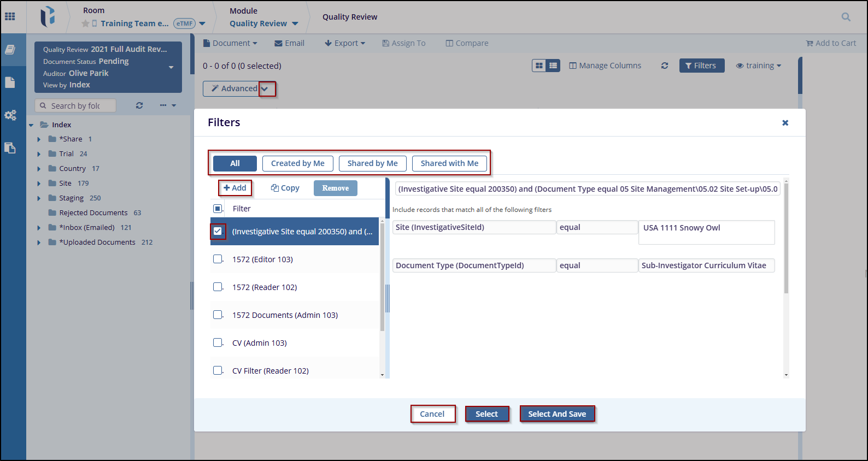Mark the room favorite star icon
868x461 pixels.
point(85,23)
